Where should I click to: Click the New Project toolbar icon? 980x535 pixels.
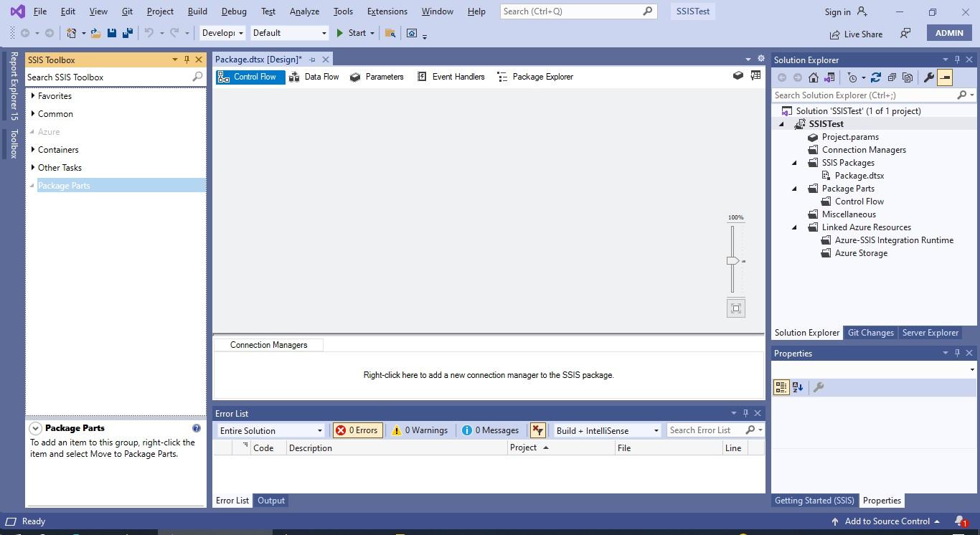pos(72,33)
